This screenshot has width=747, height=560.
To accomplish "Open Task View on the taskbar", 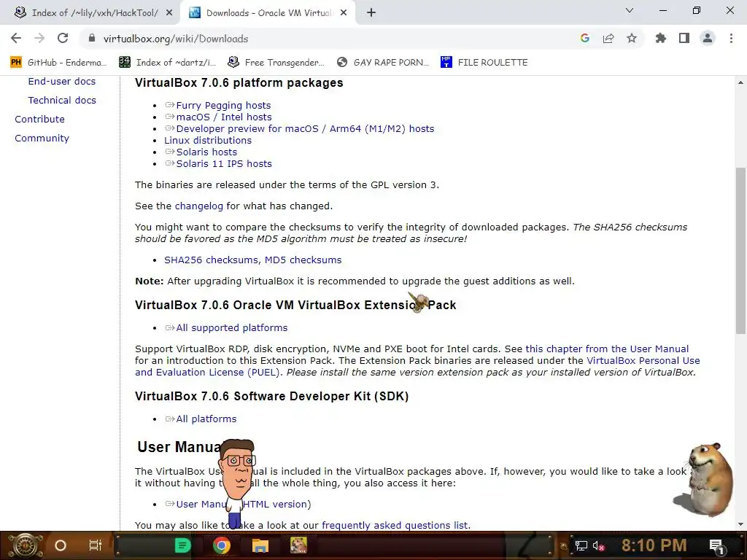I will pyautogui.click(x=96, y=545).
